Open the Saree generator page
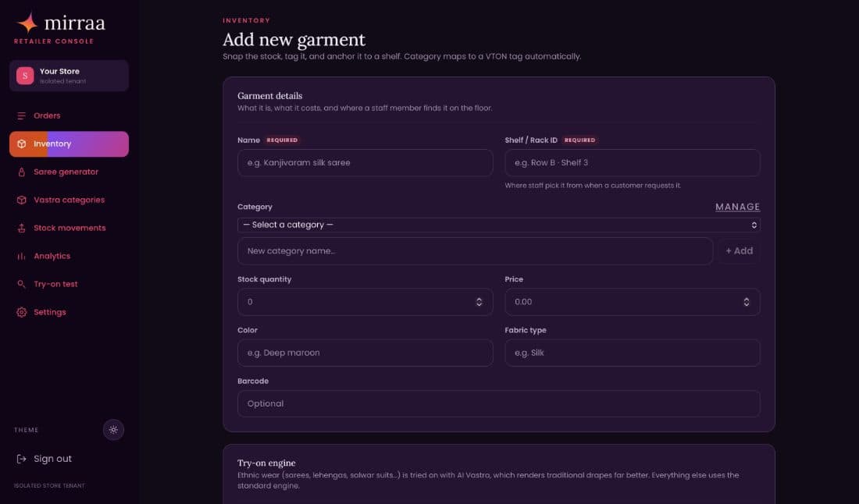The width and height of the screenshot is (859, 504). (x=69, y=172)
